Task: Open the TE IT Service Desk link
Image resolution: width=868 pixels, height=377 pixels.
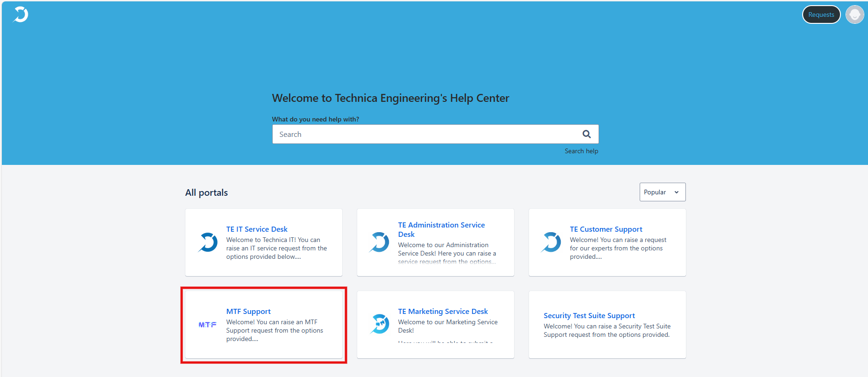Action: coord(257,229)
